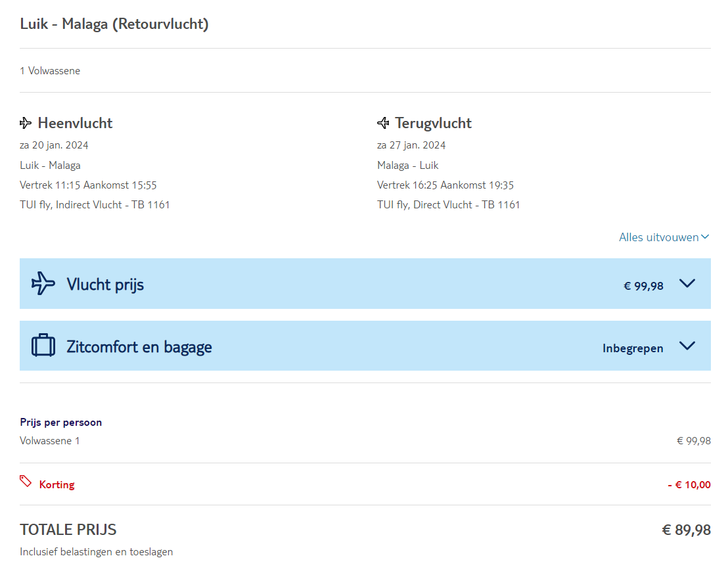Click the Volwassene 1 price row label
The height and width of the screenshot is (577, 728).
[50, 441]
